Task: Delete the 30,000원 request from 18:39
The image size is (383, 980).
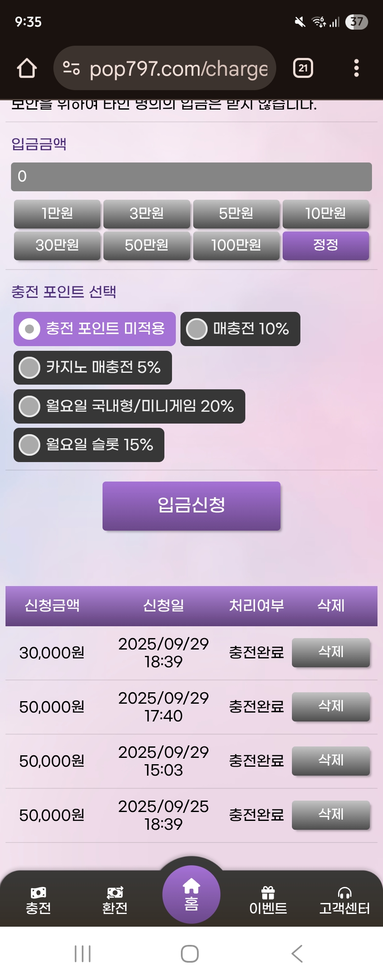Action: (x=331, y=652)
